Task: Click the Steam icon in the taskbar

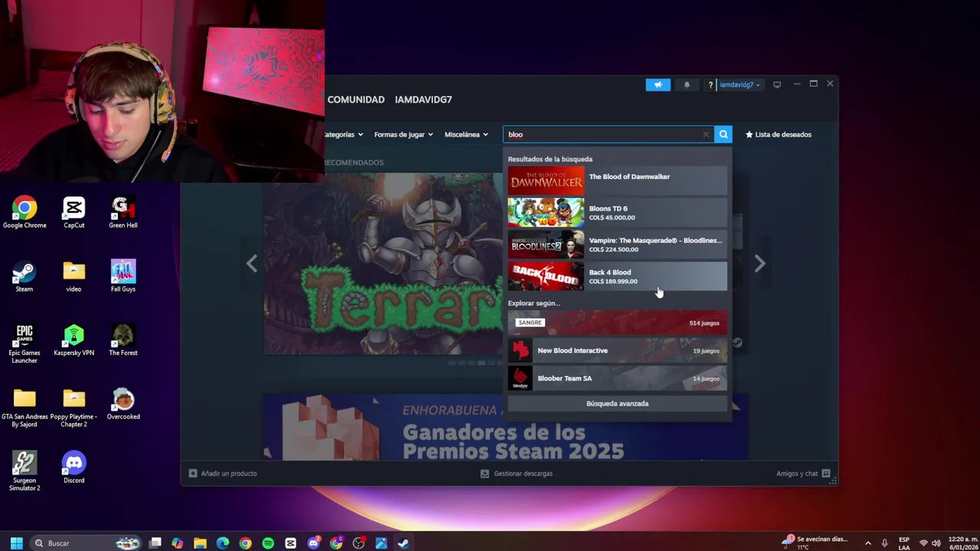Action: (x=403, y=543)
